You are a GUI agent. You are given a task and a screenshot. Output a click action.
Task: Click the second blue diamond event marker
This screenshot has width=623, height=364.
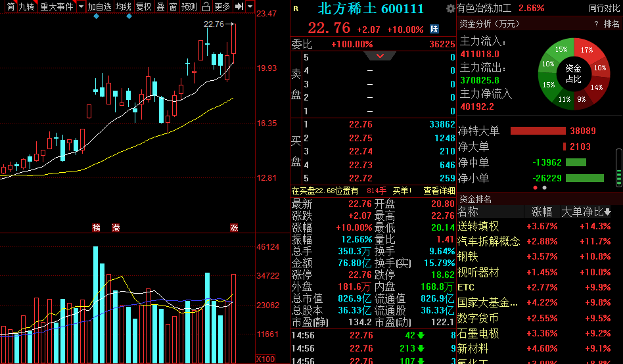pos(129,16)
